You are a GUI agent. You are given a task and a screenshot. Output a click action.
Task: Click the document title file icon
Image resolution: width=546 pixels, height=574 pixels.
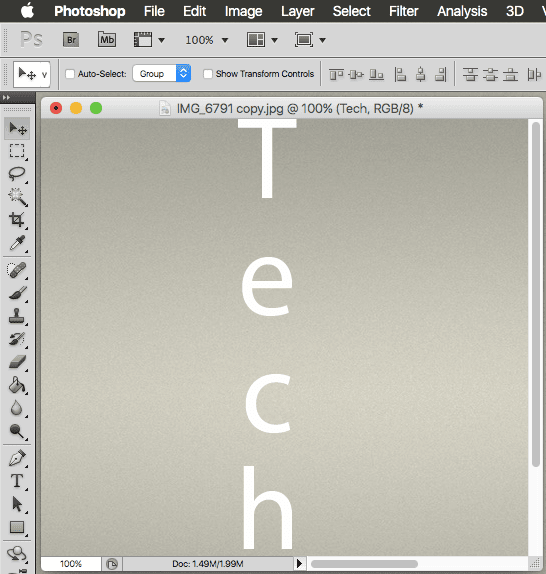click(x=165, y=108)
